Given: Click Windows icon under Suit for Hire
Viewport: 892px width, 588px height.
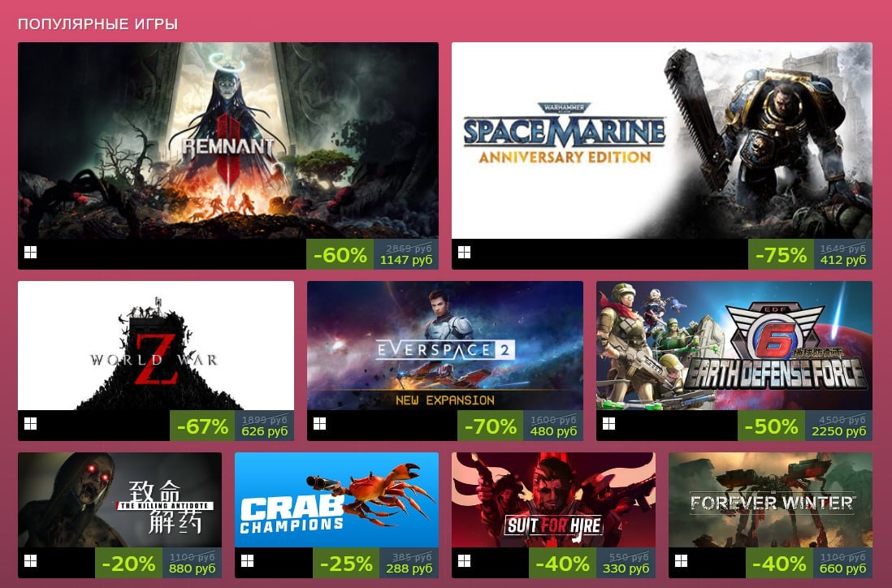Looking at the screenshot, I should (x=464, y=561).
